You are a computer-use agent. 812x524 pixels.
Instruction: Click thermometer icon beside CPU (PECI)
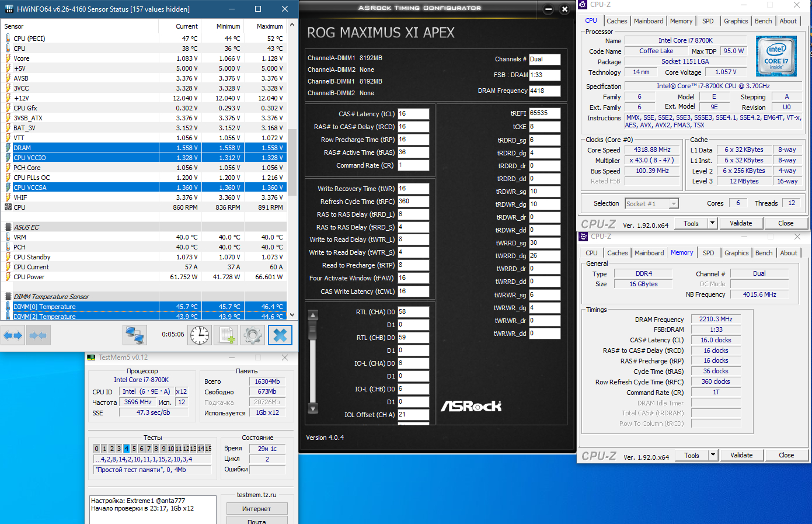(8, 39)
